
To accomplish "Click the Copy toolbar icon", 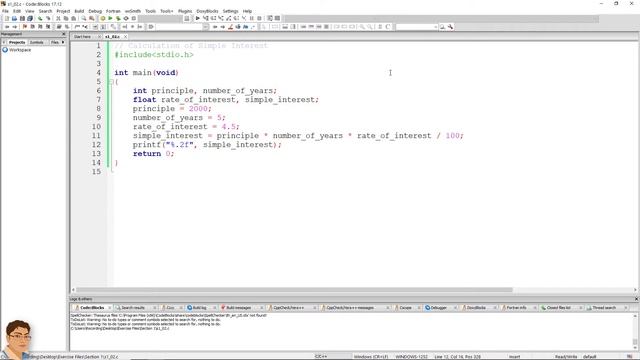I will [66, 18].
